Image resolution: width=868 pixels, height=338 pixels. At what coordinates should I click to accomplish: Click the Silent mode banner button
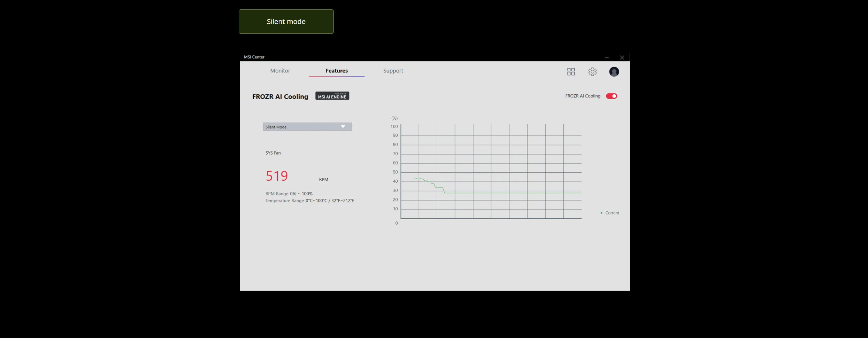pyautogui.click(x=286, y=22)
